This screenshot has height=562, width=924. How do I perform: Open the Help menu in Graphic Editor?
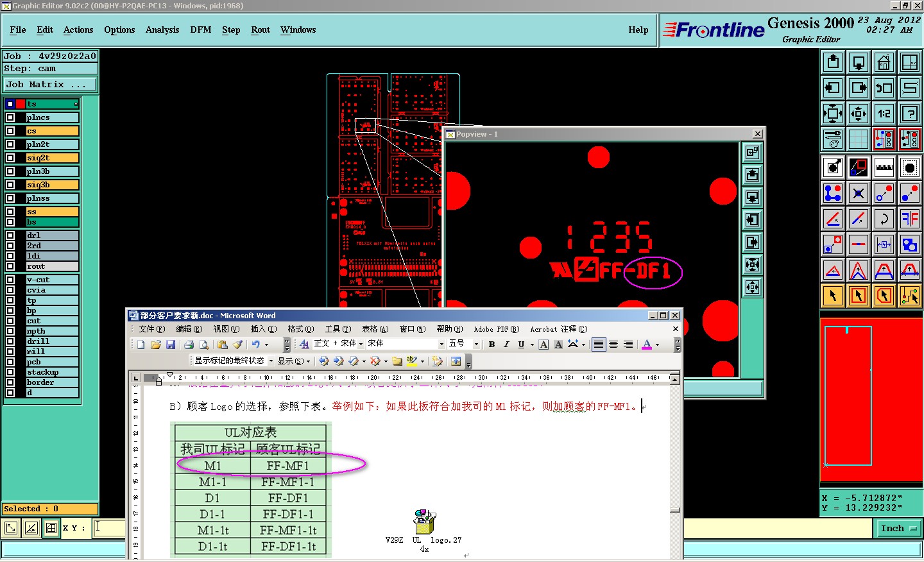coord(638,30)
